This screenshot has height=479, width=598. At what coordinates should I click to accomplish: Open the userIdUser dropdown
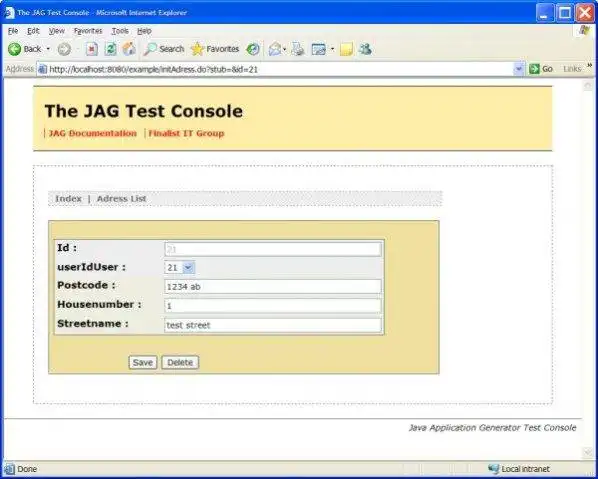(x=180, y=268)
